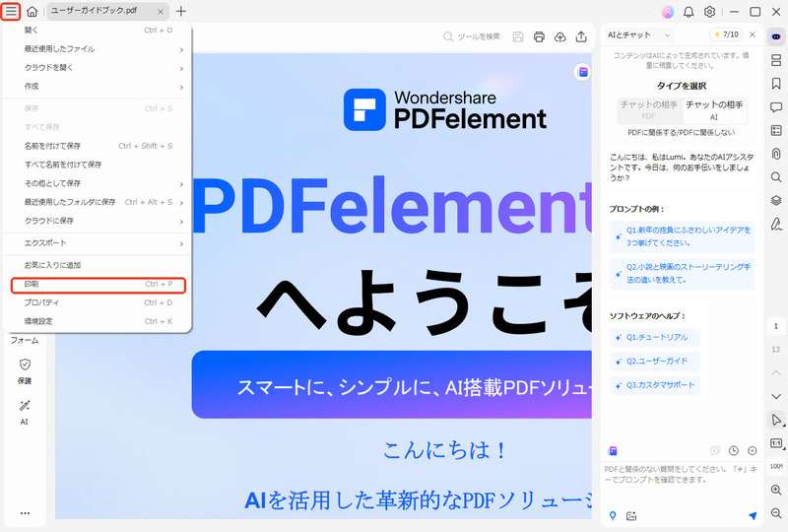Go to the Home icon
788x532 pixels.
tap(32, 11)
